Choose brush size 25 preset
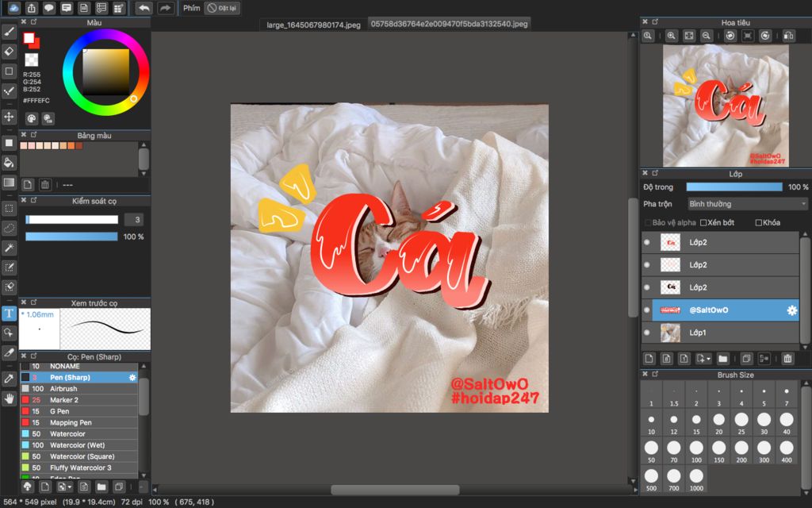Image resolution: width=812 pixels, height=508 pixels. pos(741,423)
